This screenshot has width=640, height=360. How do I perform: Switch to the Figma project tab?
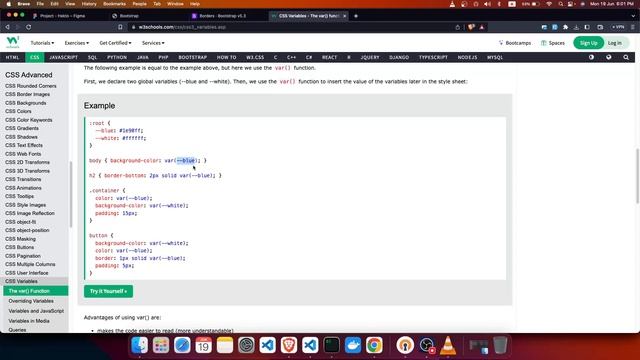point(62,16)
